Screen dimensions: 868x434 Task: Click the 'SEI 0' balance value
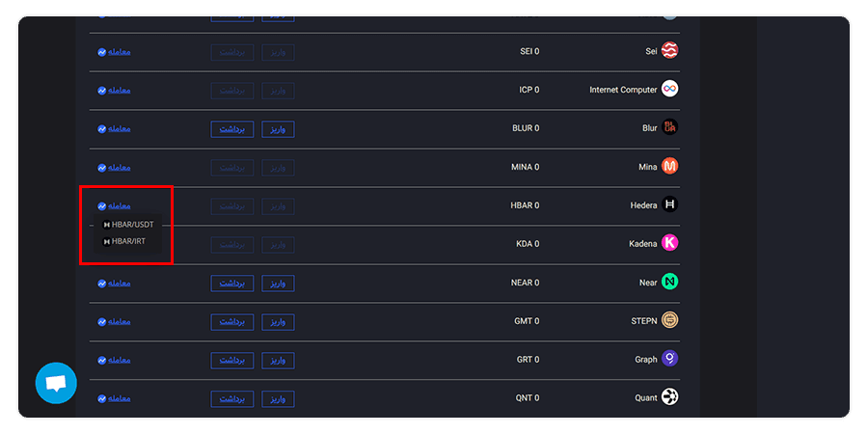pos(529,51)
